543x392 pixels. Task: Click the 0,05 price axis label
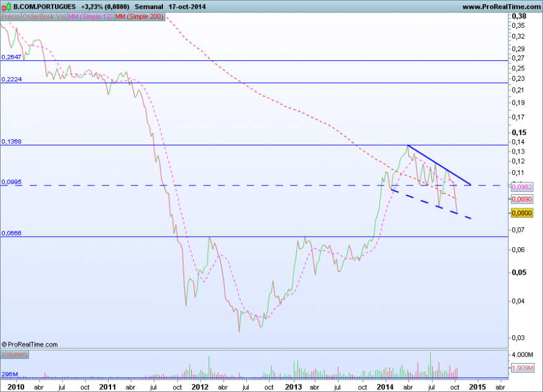click(x=519, y=272)
